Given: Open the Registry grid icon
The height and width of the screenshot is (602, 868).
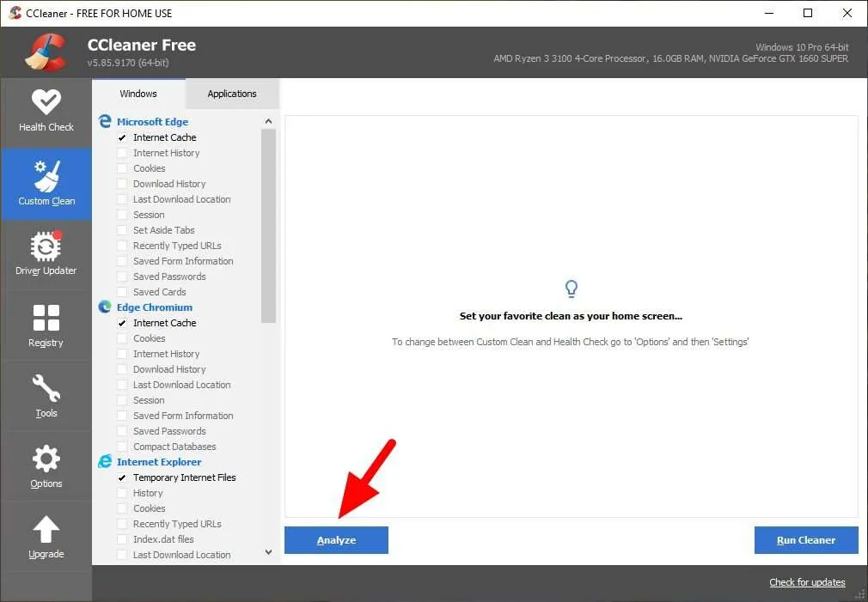Looking at the screenshot, I should [x=46, y=318].
